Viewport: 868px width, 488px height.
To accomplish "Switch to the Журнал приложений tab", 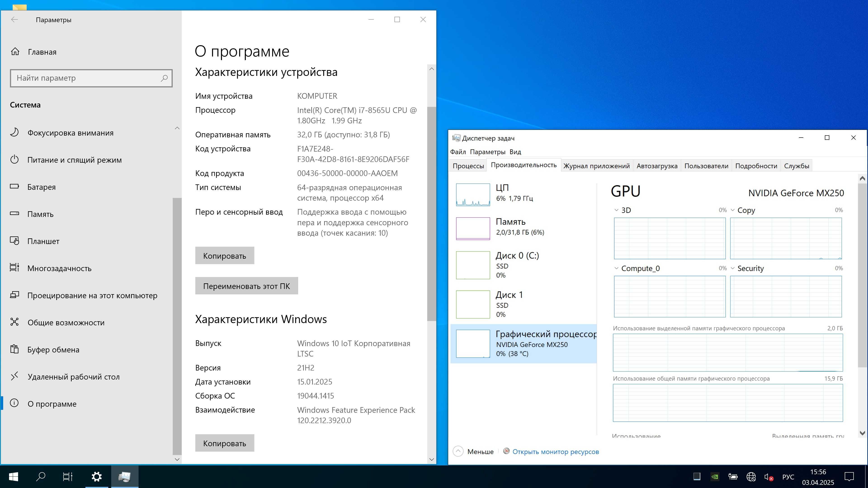I will point(597,166).
